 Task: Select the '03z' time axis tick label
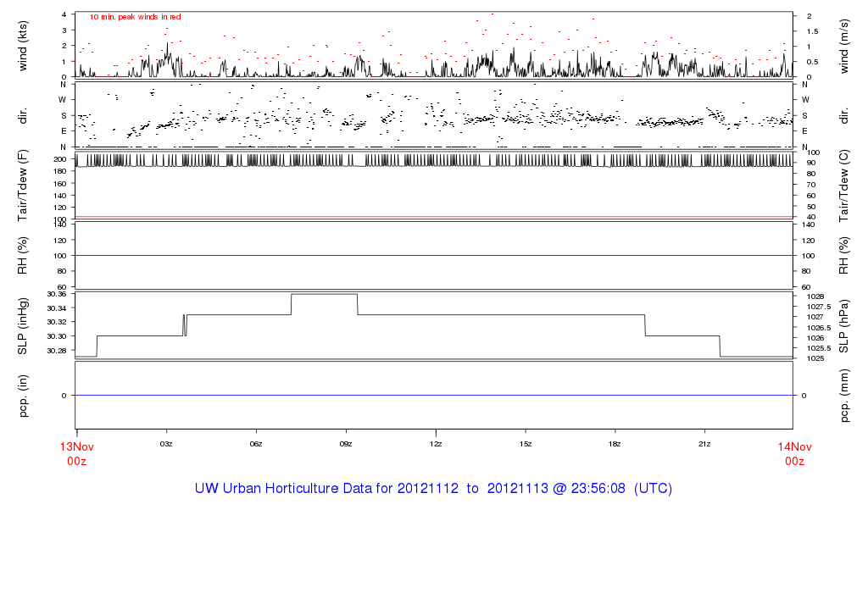pyautogui.click(x=166, y=444)
